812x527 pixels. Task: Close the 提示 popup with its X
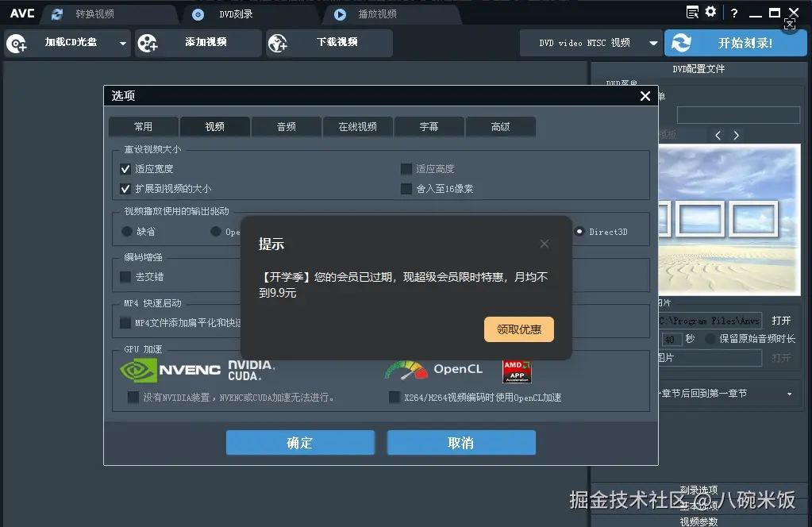(x=545, y=244)
